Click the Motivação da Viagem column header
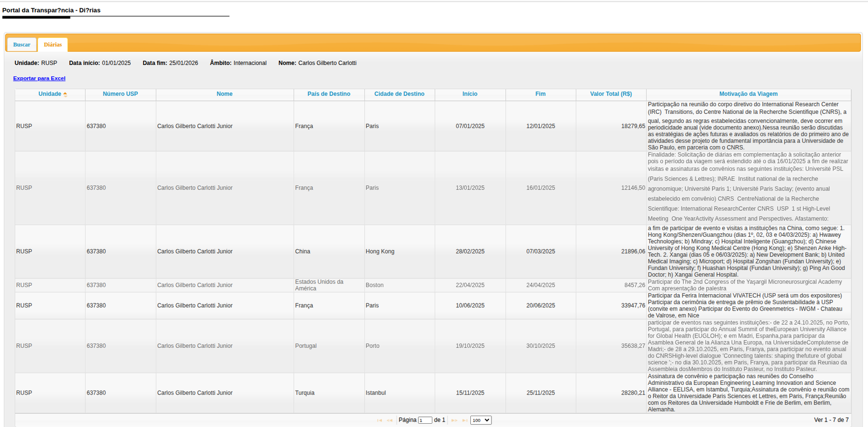 click(748, 94)
